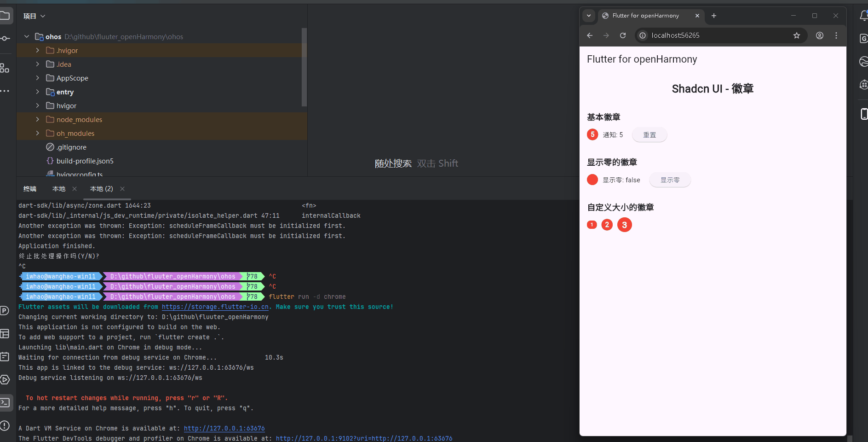
Task: Click the 通知: 5 label
Action: [x=613, y=135]
